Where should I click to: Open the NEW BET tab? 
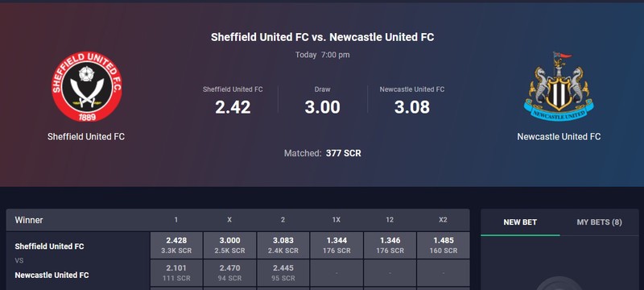point(520,222)
